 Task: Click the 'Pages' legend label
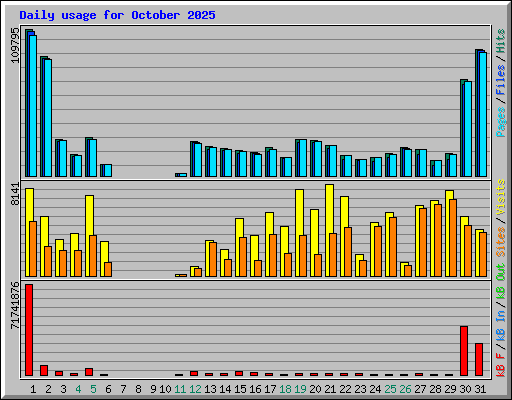coord(501,122)
